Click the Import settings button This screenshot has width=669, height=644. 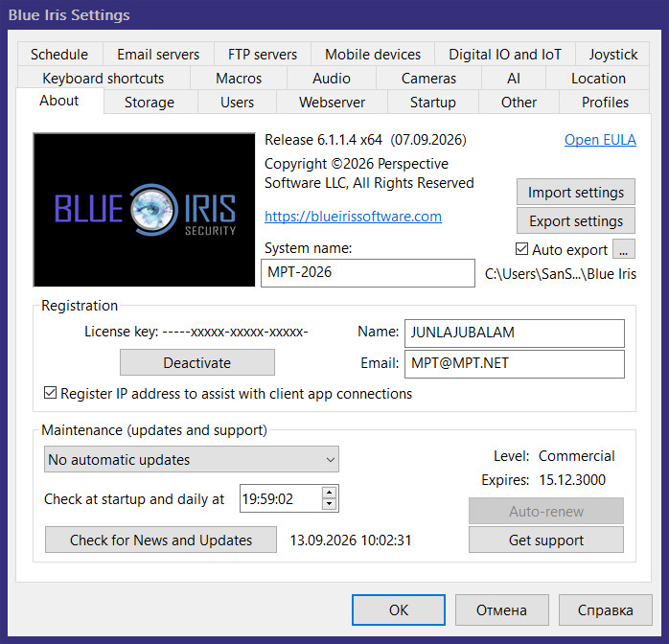tap(576, 192)
